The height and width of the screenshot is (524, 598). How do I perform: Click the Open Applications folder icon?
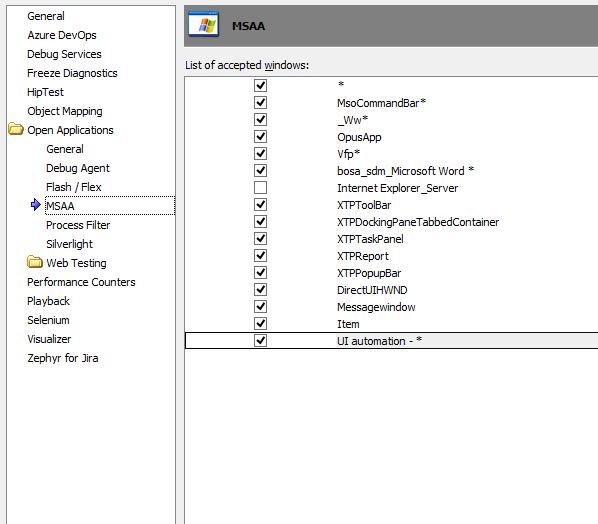pyautogui.click(x=16, y=129)
